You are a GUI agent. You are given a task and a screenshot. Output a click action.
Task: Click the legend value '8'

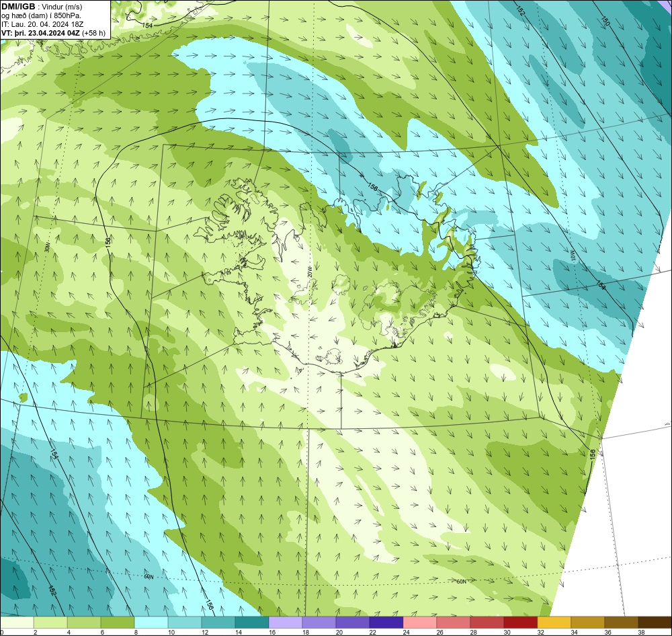136,632
